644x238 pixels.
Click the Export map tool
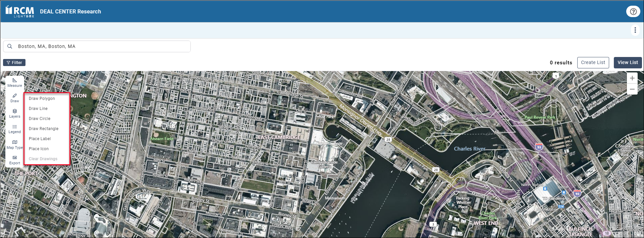tap(15, 160)
